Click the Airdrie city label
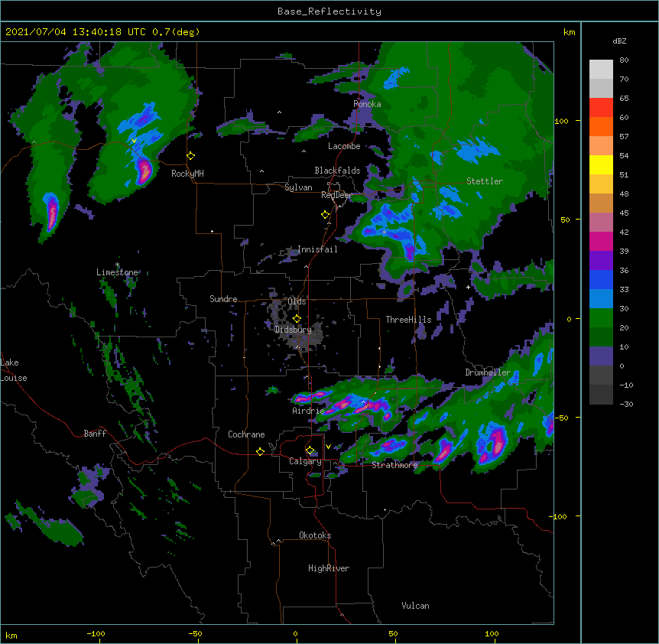The height and width of the screenshot is (644, 659). point(308,411)
